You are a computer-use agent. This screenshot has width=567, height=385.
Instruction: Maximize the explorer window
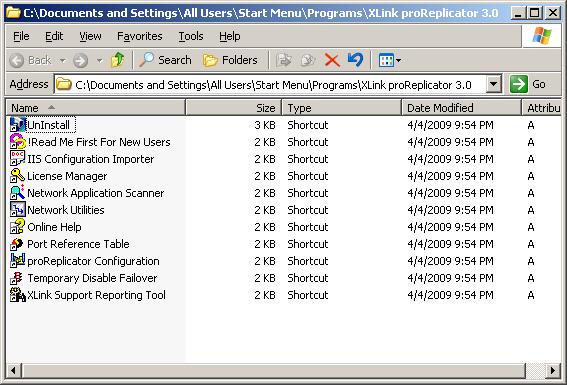(535, 13)
